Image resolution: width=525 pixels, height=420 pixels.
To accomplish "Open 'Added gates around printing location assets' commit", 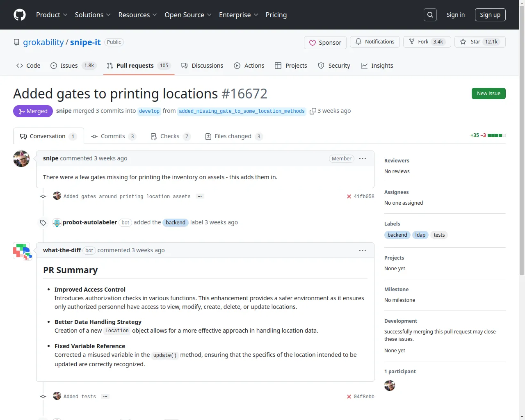I will point(127,196).
